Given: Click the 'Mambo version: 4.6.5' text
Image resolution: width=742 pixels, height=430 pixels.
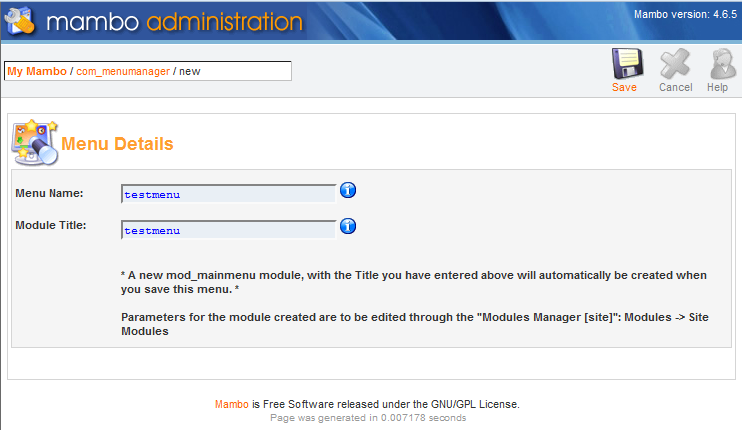Looking at the screenshot, I should [x=685, y=15].
